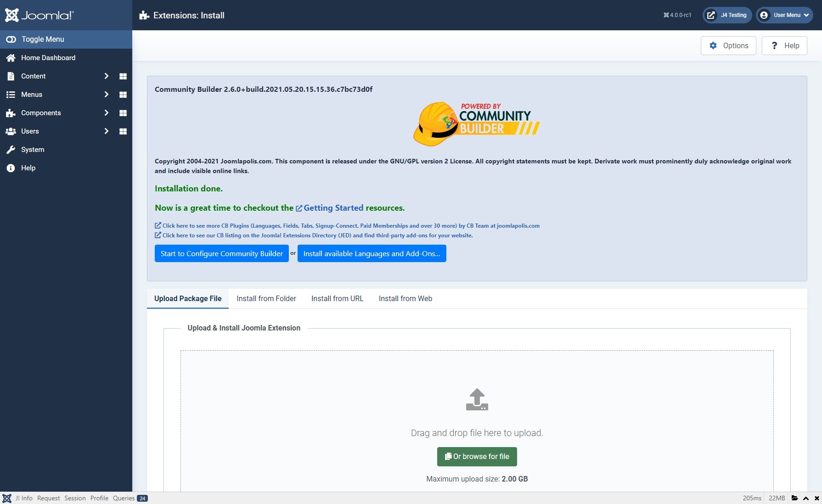Expand the Menus chevron

pos(107,95)
